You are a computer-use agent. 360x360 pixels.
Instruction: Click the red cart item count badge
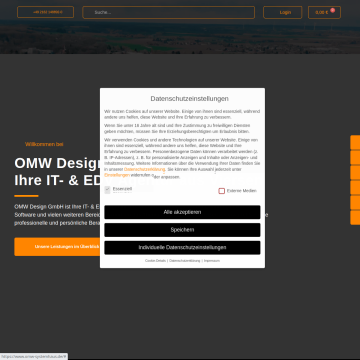coord(332,10)
